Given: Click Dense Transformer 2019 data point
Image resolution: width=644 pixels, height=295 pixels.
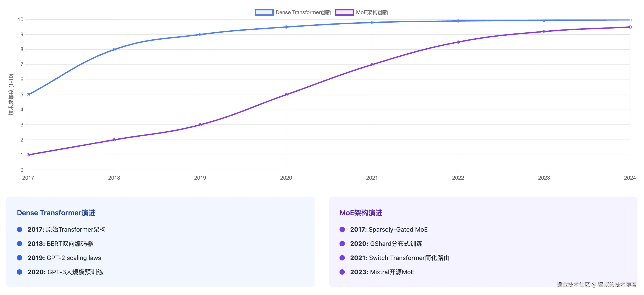Looking at the screenshot, I should (200, 35).
